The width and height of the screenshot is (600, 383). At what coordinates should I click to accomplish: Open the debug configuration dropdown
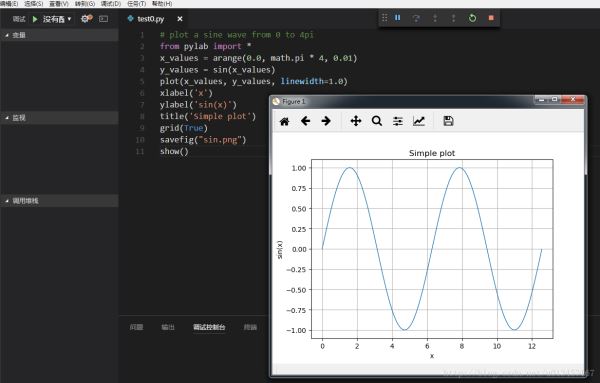pyautogui.click(x=57, y=19)
